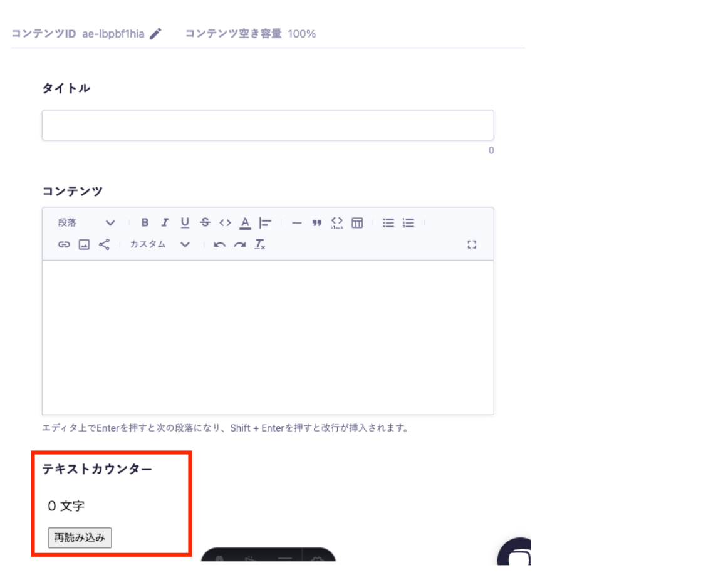The image size is (728, 580).
Task: Insert a horizontal rule
Action: pyautogui.click(x=297, y=223)
